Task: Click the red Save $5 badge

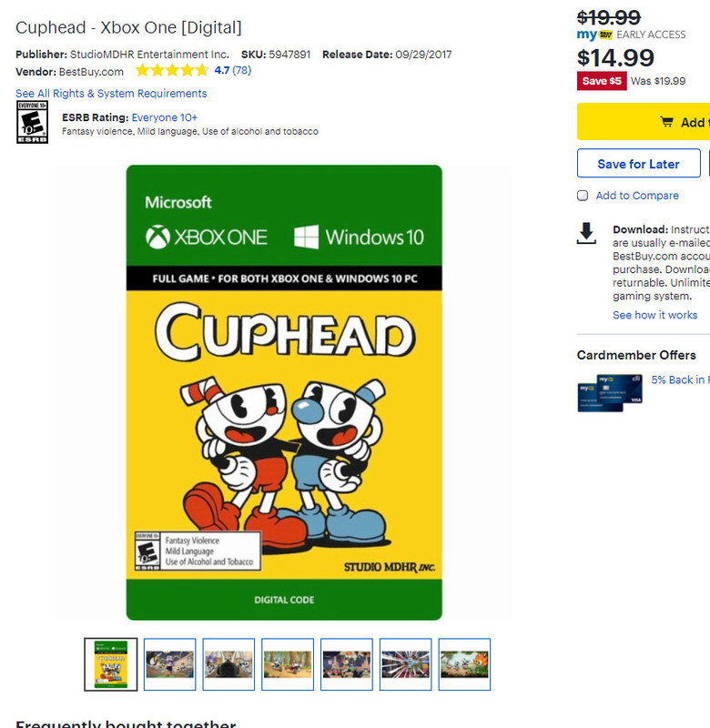Action: pos(602,81)
